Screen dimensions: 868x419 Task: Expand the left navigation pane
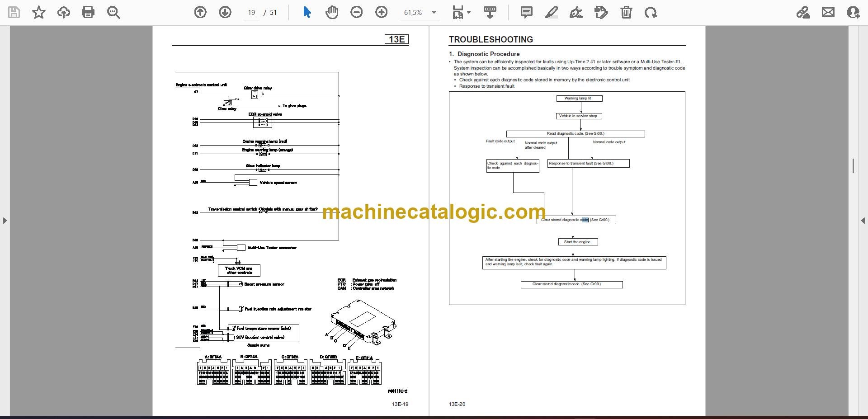5,221
